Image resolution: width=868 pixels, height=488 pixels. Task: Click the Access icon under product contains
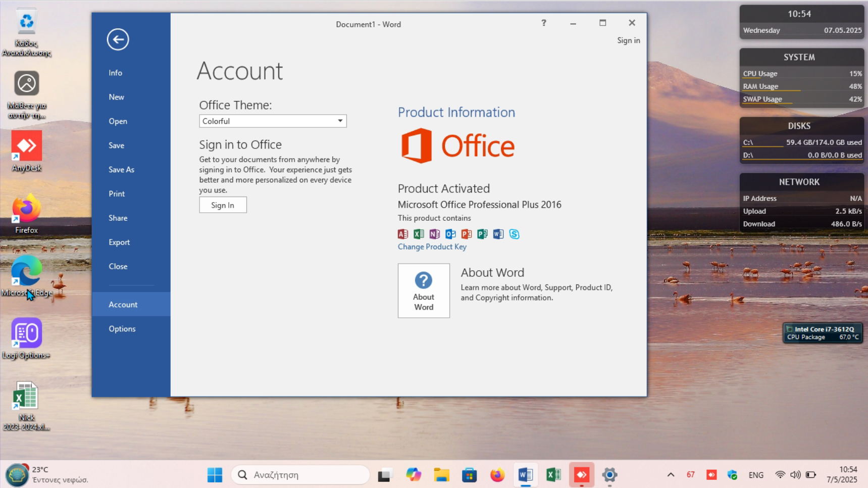[x=402, y=234]
